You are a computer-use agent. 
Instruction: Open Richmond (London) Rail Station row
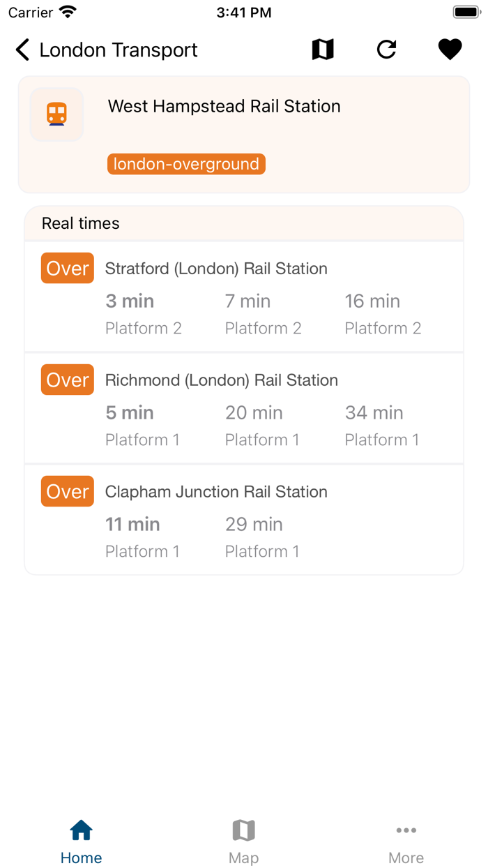click(221, 380)
